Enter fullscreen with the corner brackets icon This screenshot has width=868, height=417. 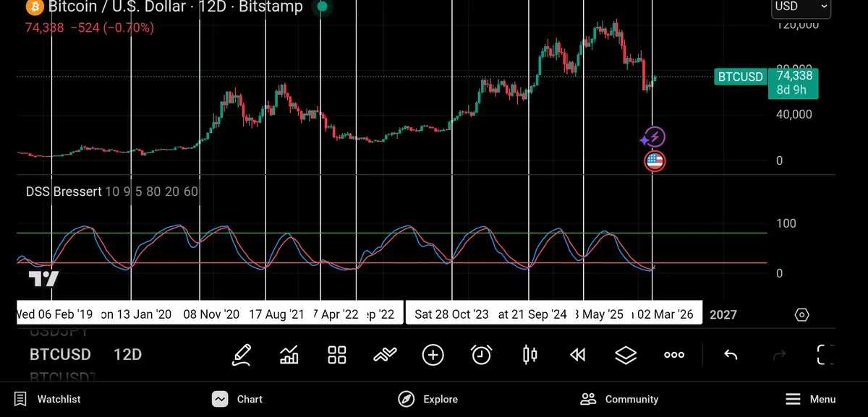coord(825,354)
